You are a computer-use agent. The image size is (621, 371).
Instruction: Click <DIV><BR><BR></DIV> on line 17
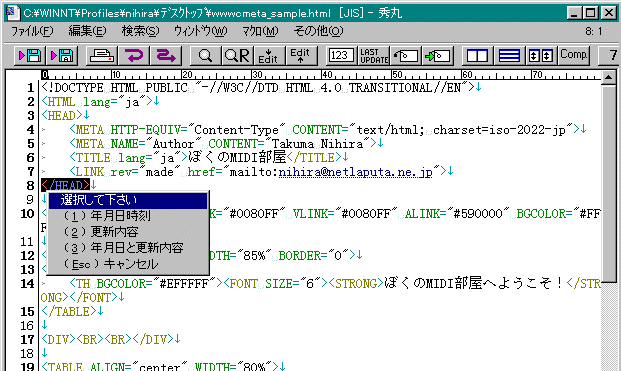tap(107, 339)
